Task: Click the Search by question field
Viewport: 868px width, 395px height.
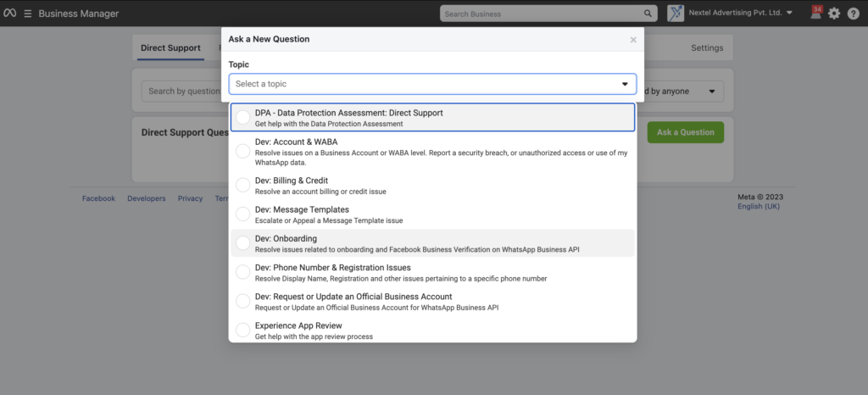Action: [181, 92]
